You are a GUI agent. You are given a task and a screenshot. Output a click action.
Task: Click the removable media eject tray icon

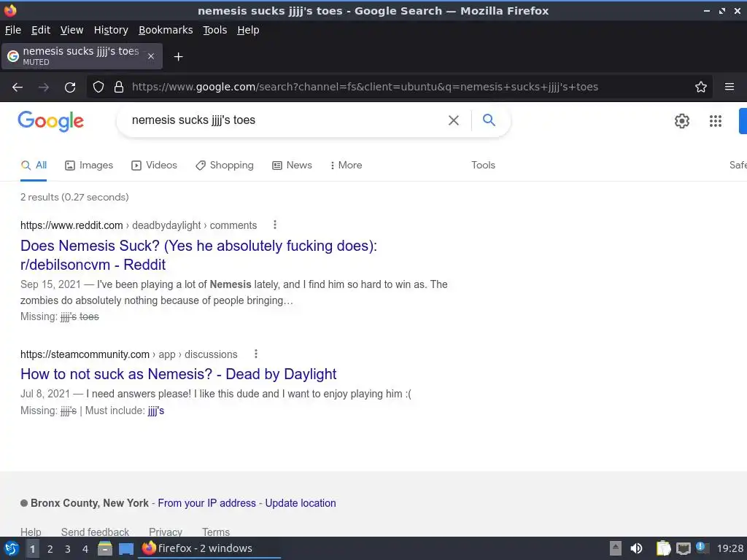(616, 548)
